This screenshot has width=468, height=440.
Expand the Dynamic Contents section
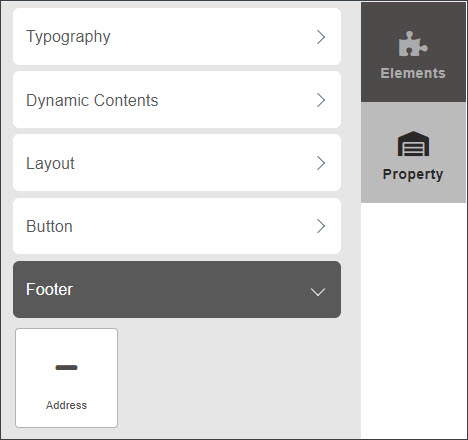177,100
